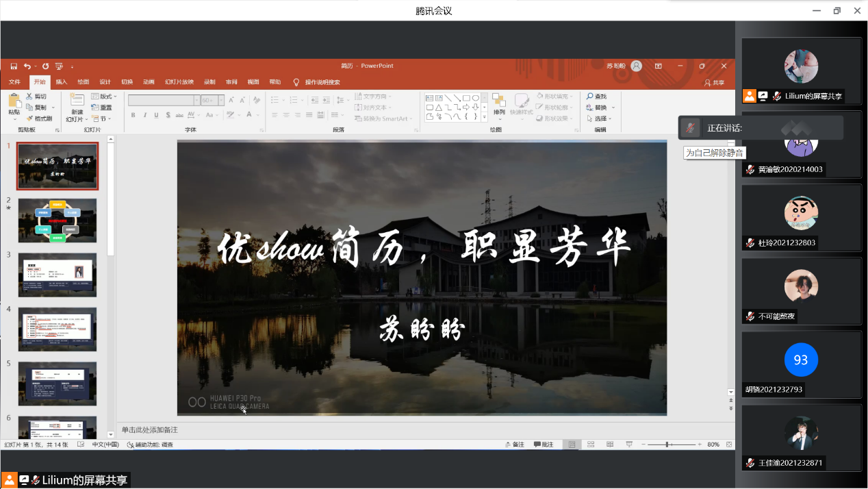Toggle Bold formatting in font group
Viewport: 868px width, 489px height.
pyautogui.click(x=133, y=115)
